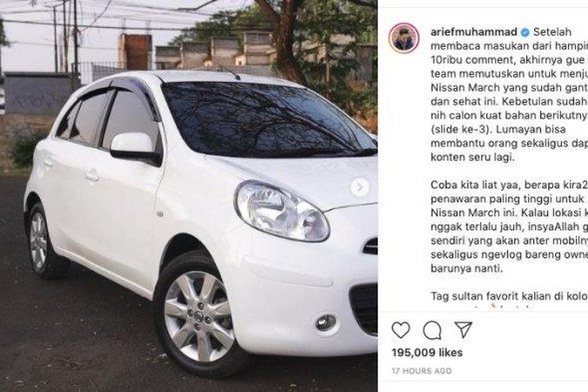Select the caption line starting "Coba kita liat yaa"

tap(510, 185)
